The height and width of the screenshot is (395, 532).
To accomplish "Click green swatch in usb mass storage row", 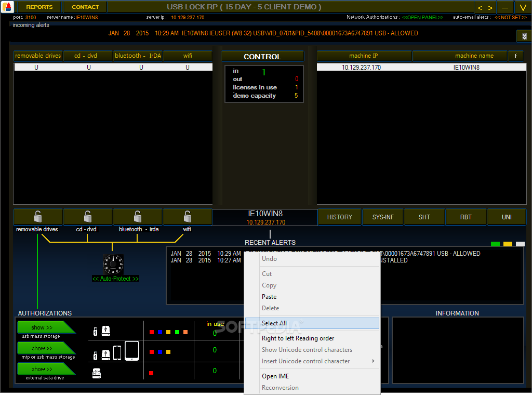I will point(177,332).
